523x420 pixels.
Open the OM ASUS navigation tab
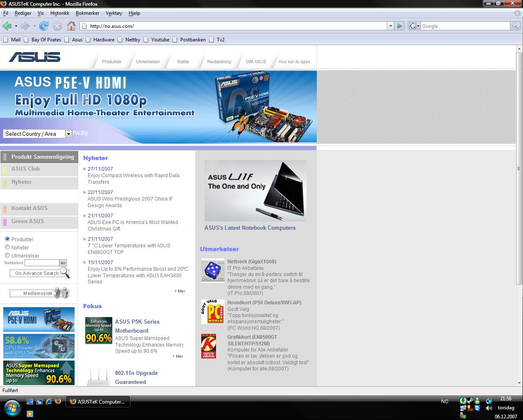(x=256, y=62)
